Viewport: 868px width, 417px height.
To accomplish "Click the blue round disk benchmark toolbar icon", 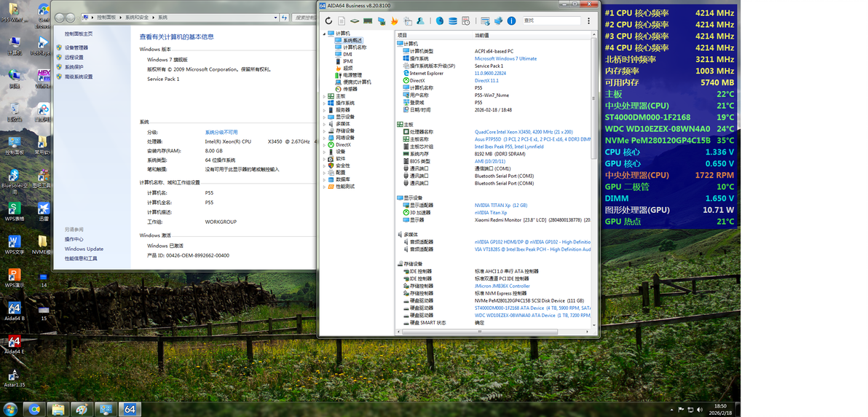I will coord(440,21).
